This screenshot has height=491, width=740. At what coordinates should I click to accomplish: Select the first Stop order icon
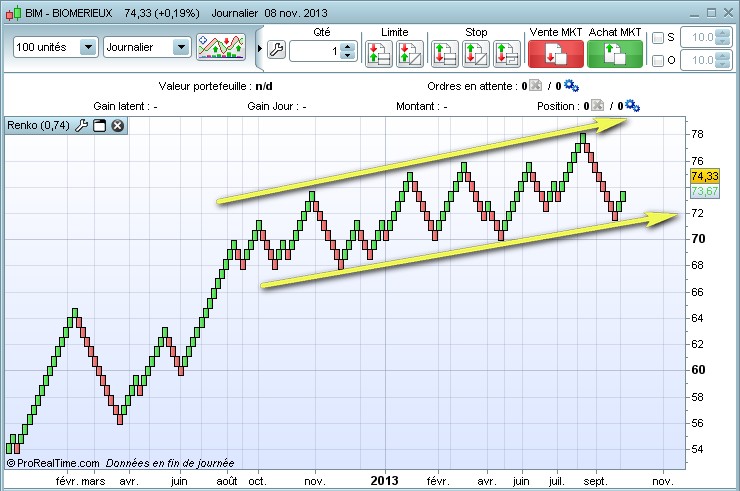tap(445, 53)
